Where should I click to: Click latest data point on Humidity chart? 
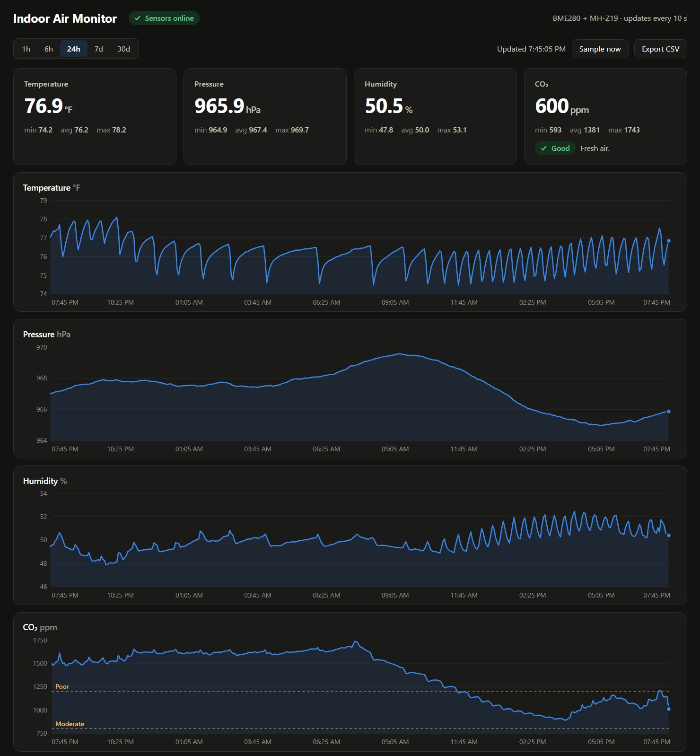(668, 536)
